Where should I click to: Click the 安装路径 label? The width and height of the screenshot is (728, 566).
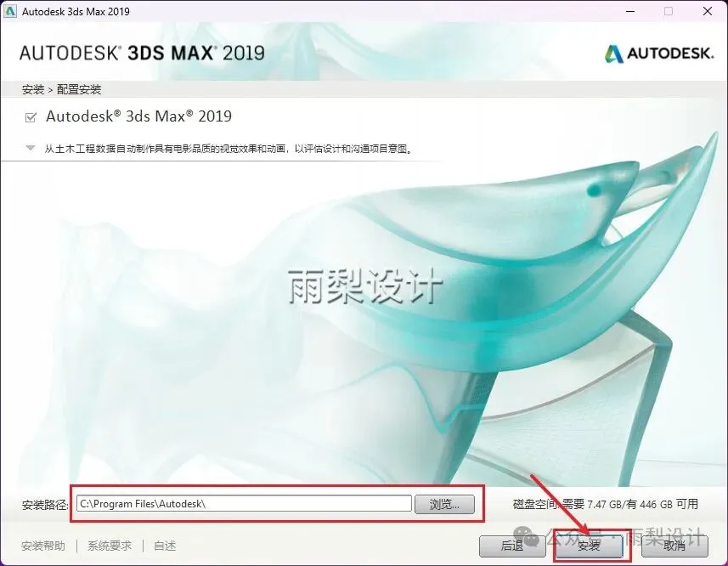(x=45, y=505)
